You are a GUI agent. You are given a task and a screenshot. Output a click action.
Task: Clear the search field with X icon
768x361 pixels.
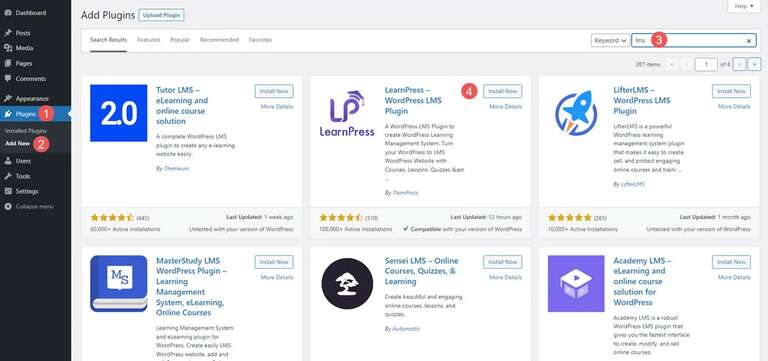click(x=748, y=41)
